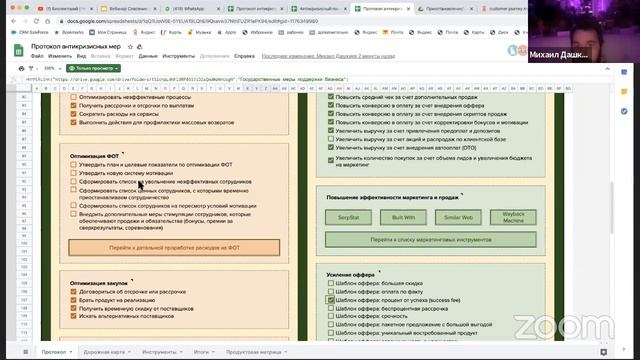Open Моя Страница bookmark
The width and height of the screenshot is (640, 360).
108,32
